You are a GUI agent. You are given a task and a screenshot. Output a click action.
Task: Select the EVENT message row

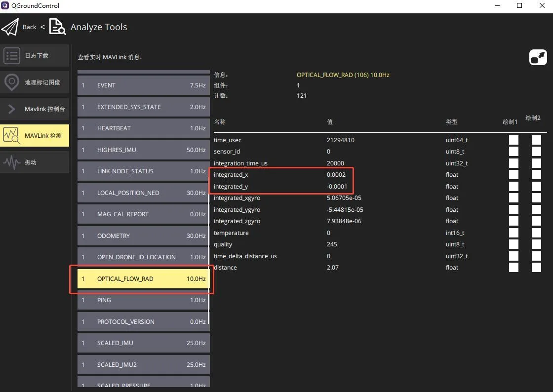tap(144, 85)
